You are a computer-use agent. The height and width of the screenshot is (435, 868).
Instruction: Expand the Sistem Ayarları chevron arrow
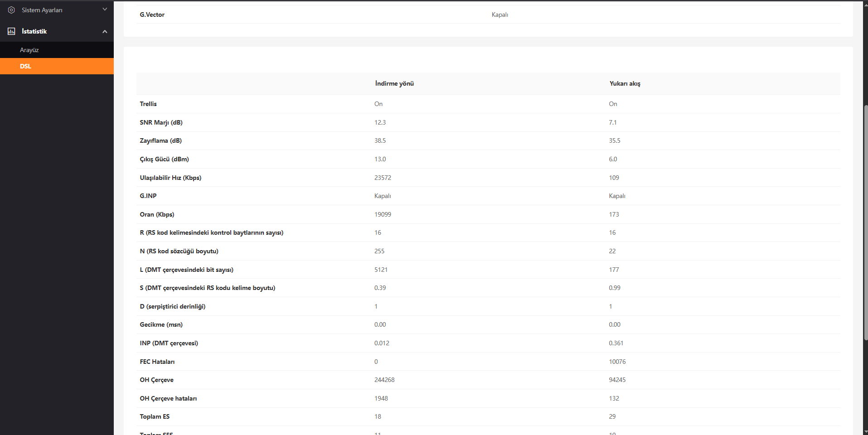[x=105, y=10]
